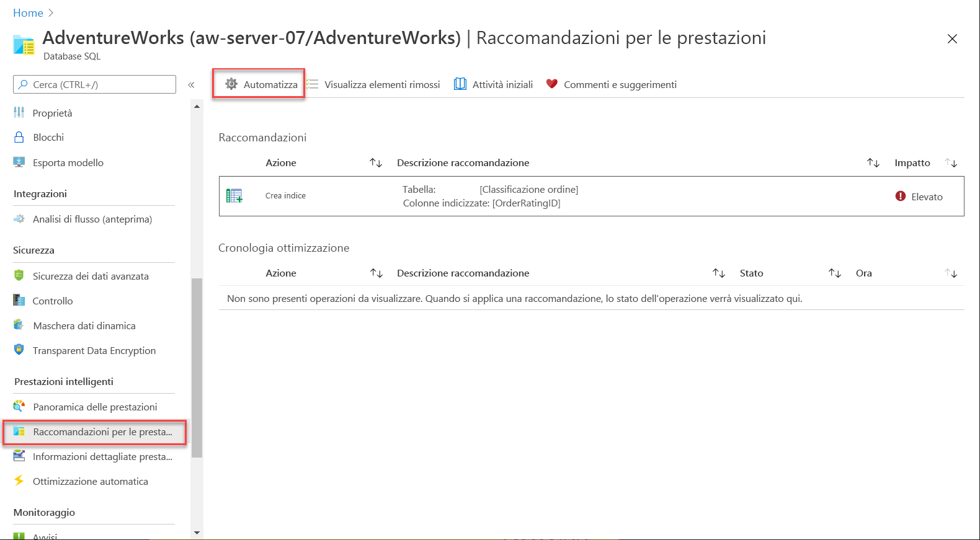Click the sidebar scroll up arrow
The image size is (980, 540).
tap(197, 107)
